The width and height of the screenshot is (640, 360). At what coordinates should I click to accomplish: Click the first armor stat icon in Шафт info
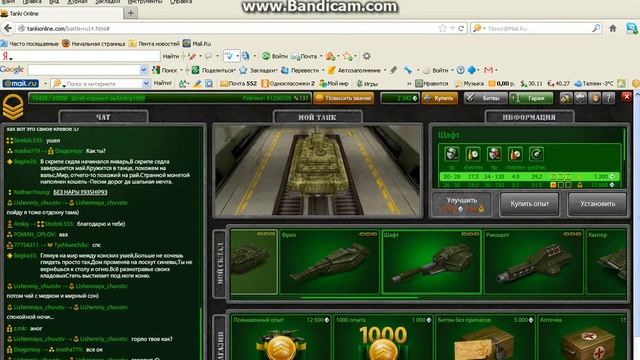(x=452, y=154)
